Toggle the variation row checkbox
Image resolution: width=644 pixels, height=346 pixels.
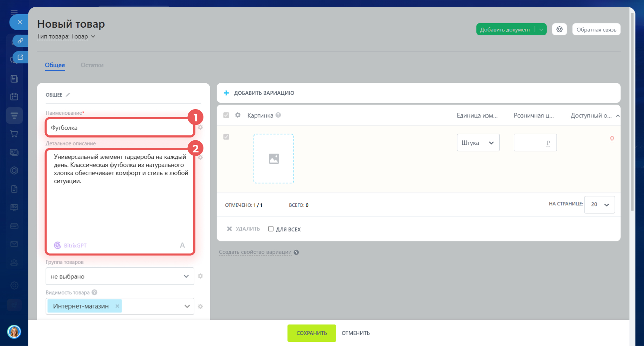(226, 137)
